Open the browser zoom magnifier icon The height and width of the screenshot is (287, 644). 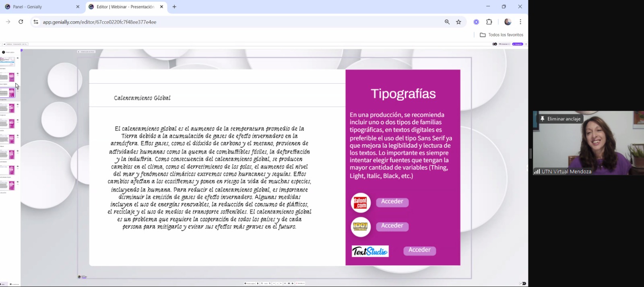click(447, 22)
